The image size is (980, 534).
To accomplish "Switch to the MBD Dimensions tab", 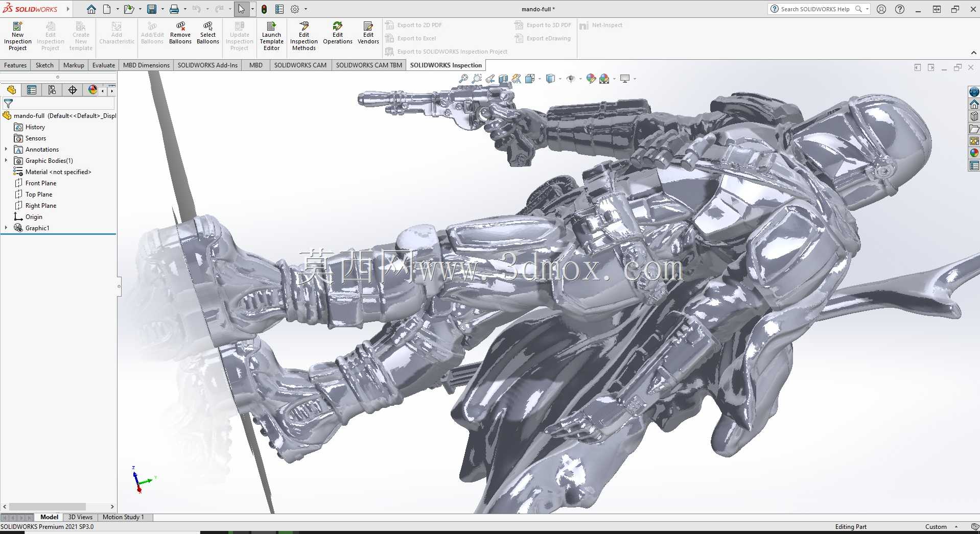I will point(146,65).
